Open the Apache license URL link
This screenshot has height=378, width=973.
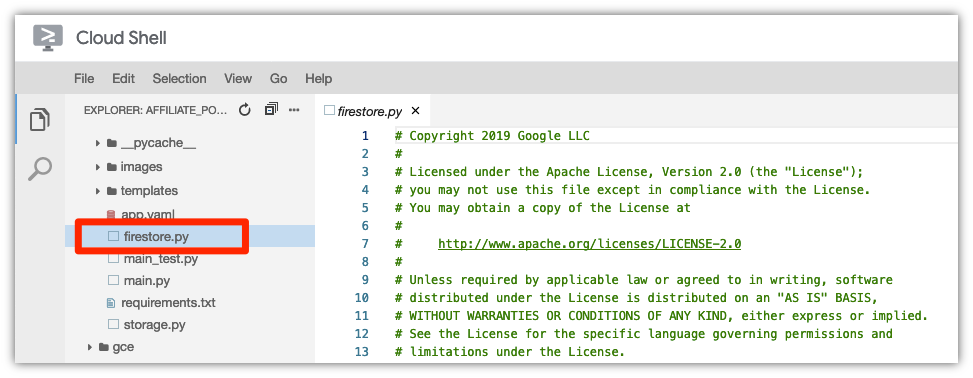coord(590,244)
